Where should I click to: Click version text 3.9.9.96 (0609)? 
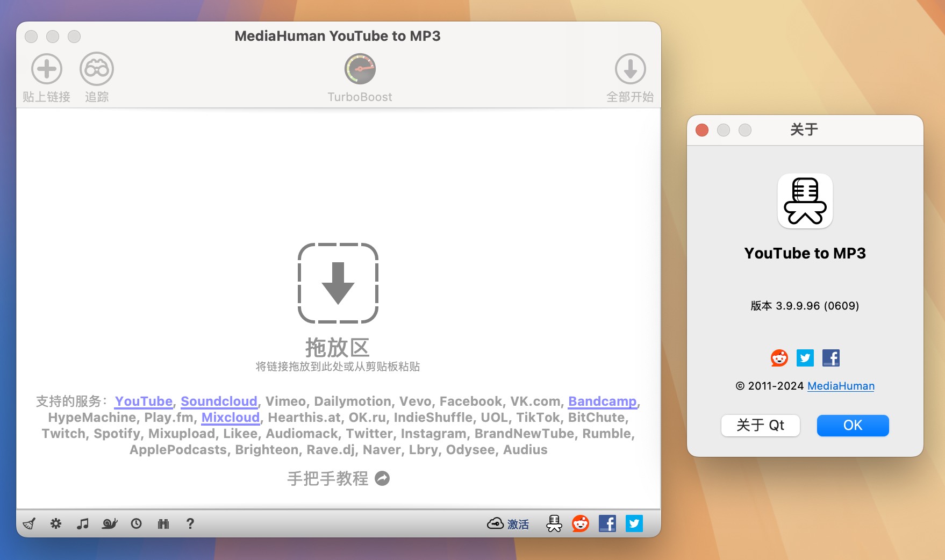click(805, 306)
